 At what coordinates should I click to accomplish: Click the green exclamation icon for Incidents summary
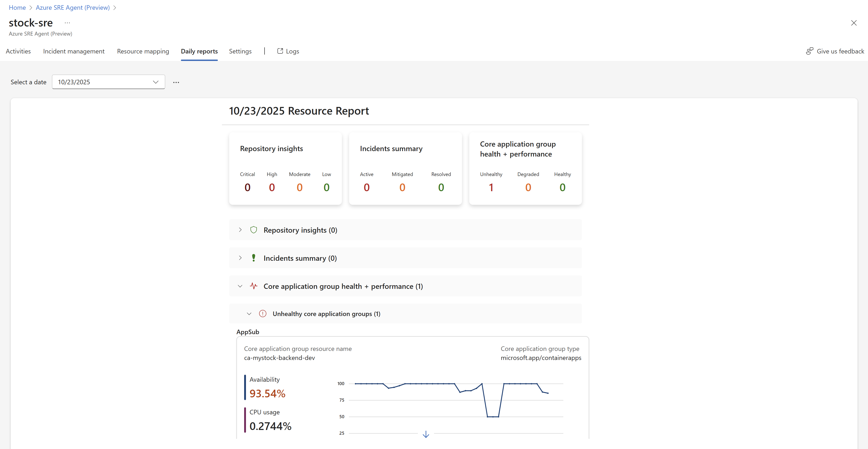coord(253,258)
